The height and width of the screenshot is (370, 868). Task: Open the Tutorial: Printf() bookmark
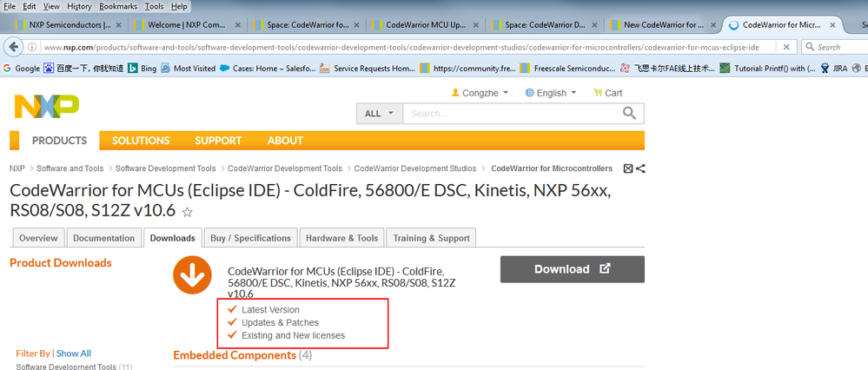click(768, 69)
